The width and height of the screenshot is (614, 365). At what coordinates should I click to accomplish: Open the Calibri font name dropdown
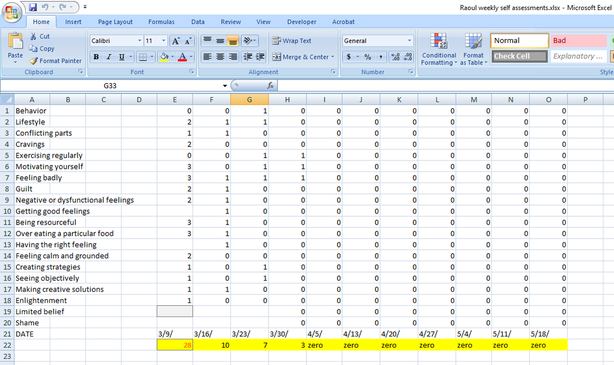click(x=139, y=41)
